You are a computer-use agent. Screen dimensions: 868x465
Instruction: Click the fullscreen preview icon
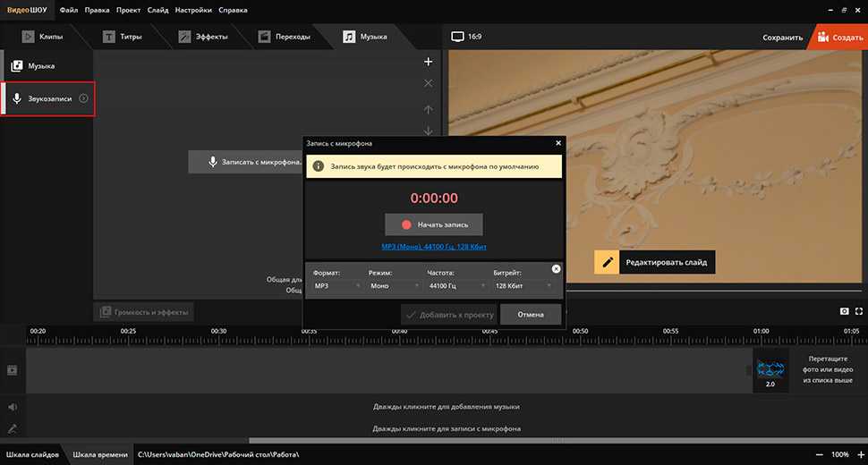pos(859,311)
